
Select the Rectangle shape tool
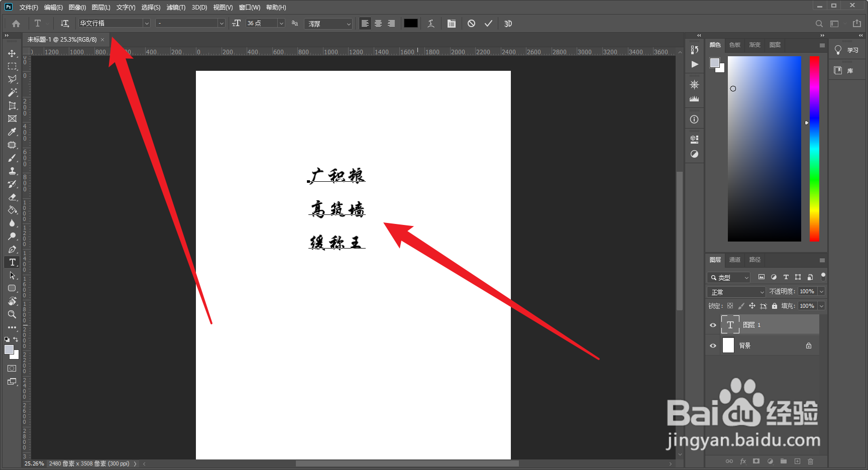[x=12, y=288]
